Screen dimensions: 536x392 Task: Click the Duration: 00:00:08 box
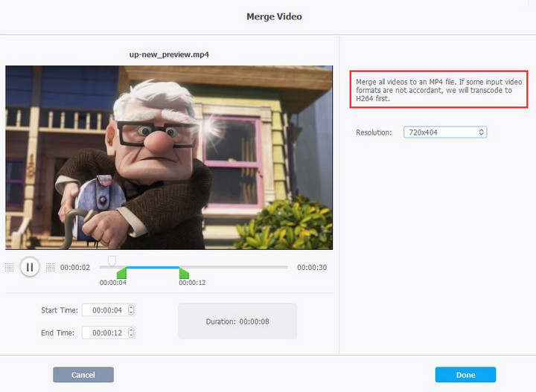click(237, 321)
